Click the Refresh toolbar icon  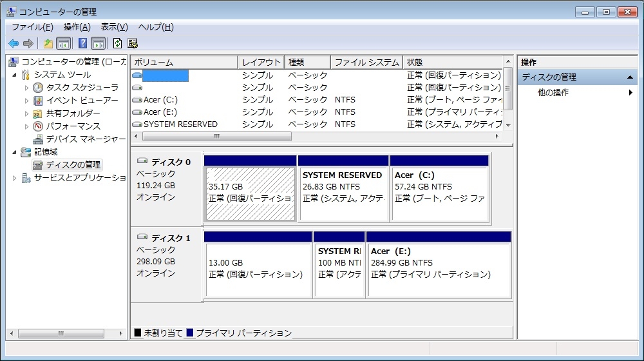pos(117,43)
